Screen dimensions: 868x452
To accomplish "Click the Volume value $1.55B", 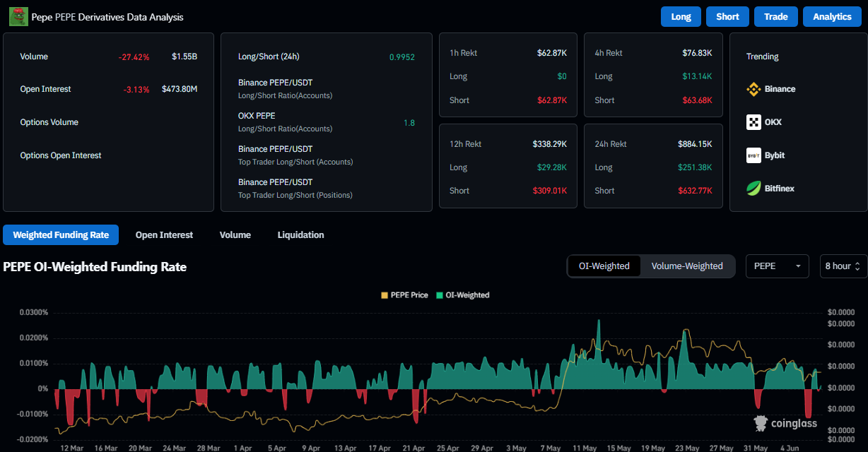I will coord(184,56).
